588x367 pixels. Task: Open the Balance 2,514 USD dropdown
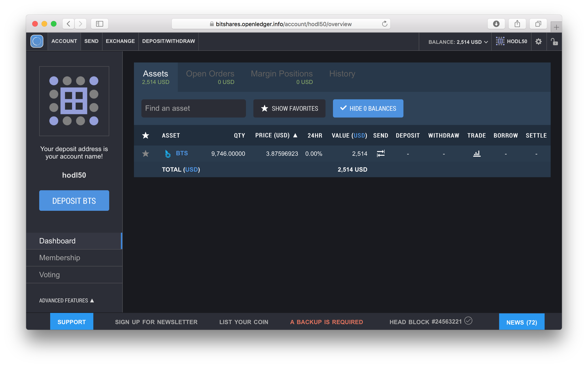click(x=458, y=42)
